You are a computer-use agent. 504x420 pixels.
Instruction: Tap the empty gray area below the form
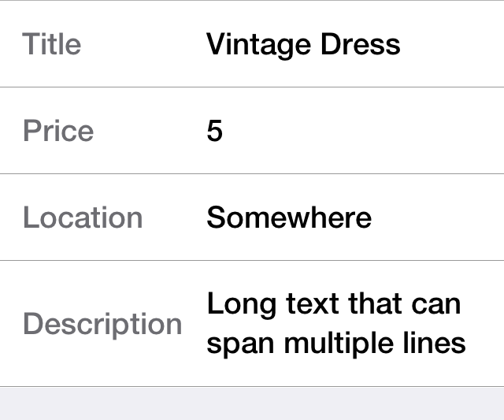[x=252, y=403]
